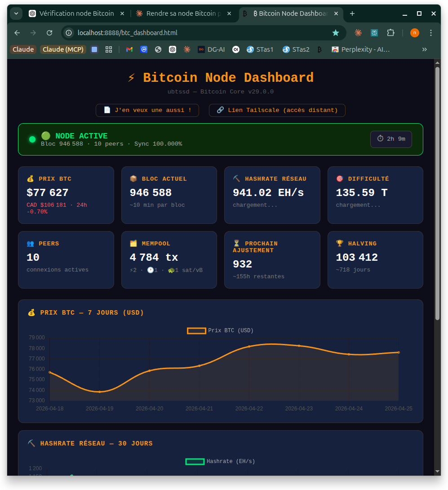This screenshot has height=490, width=448.
Task: Click the Claude starburst extension icon in toolbar
Action: point(358,33)
